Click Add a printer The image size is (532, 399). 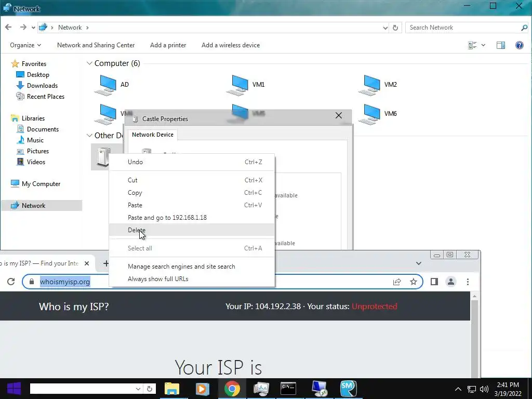[x=168, y=45]
